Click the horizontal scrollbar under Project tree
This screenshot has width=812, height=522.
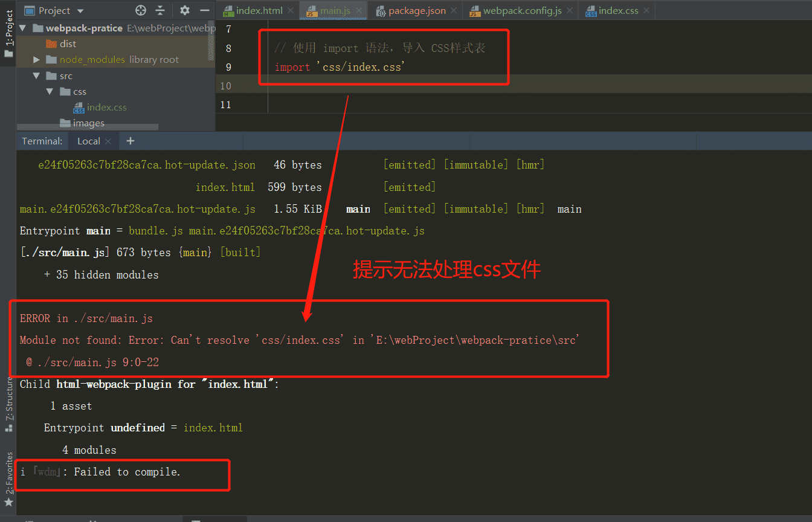88,127
